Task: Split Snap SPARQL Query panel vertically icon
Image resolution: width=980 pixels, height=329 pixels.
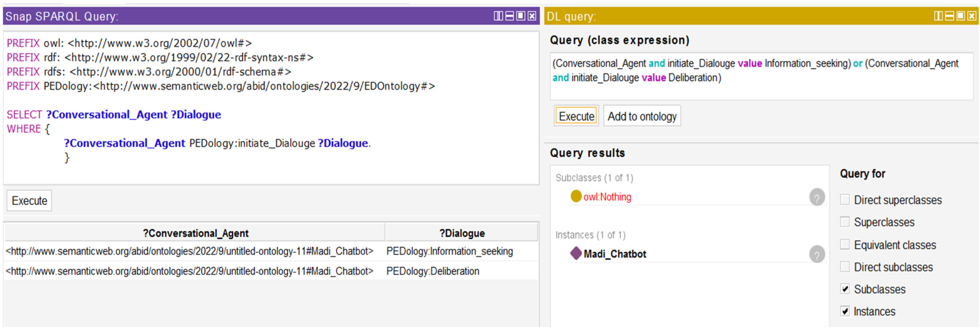Action: (498, 16)
